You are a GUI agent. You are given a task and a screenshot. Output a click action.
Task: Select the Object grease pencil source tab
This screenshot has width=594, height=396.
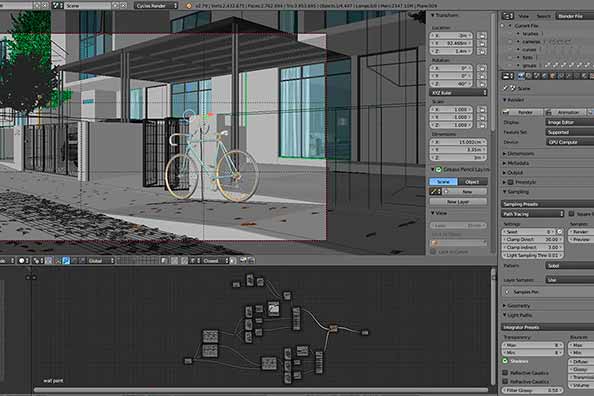click(x=472, y=182)
